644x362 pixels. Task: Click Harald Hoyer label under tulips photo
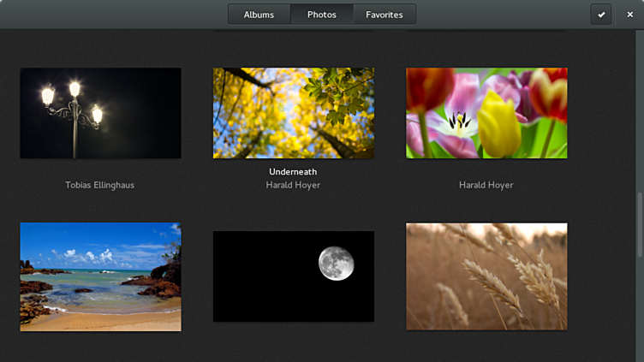[486, 185]
